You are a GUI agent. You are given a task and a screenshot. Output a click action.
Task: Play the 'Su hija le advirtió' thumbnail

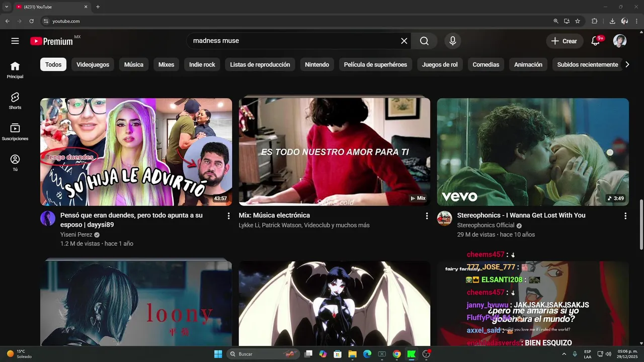136,152
